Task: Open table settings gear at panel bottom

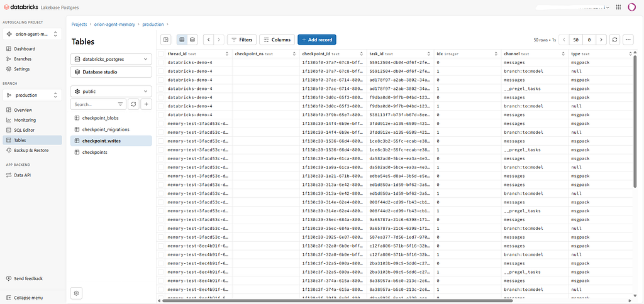Action: [x=77, y=293]
